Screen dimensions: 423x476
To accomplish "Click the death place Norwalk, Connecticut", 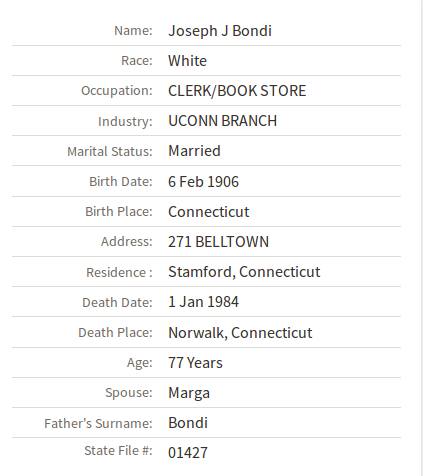I will pyautogui.click(x=240, y=333).
